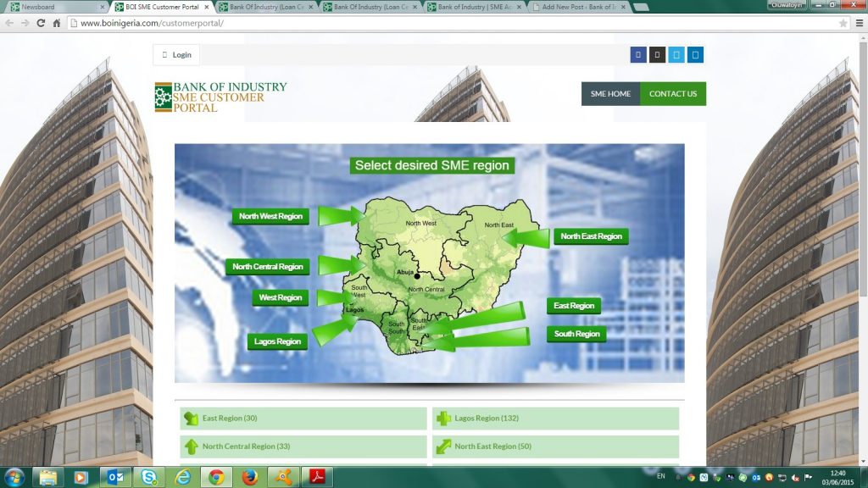The image size is (868, 488).
Task: Launch Outlook from the taskbar
Action: click(115, 477)
